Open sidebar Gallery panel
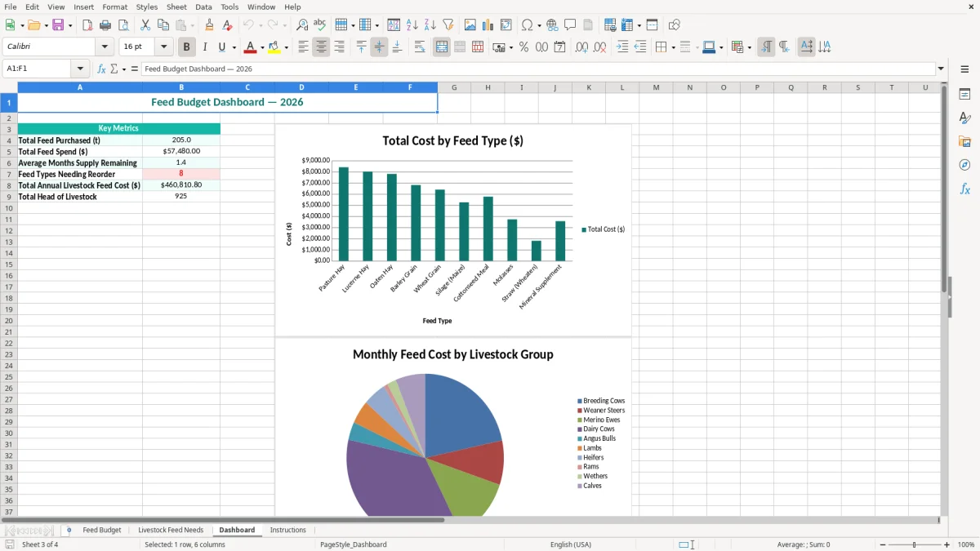 tap(964, 142)
